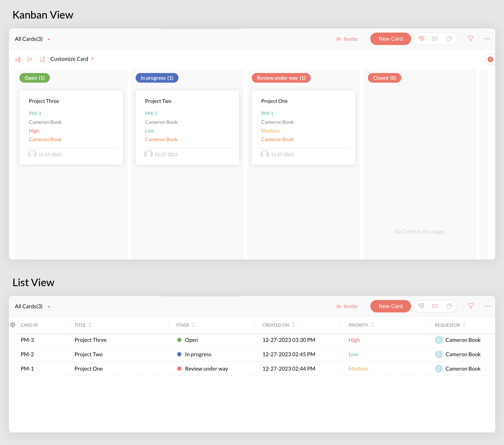Open pie chart report view in Kanban toolbar
This screenshot has height=445, width=504.
point(449,39)
